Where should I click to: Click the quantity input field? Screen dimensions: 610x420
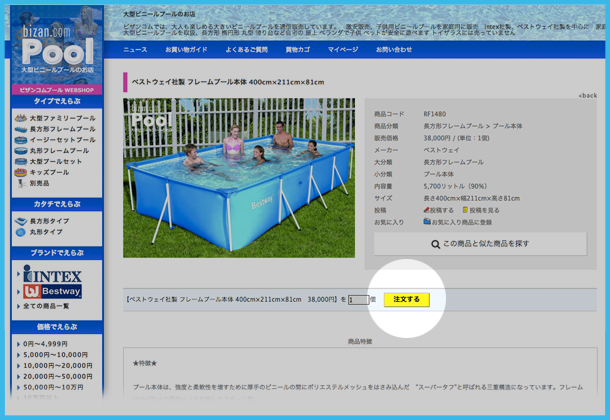click(x=357, y=299)
